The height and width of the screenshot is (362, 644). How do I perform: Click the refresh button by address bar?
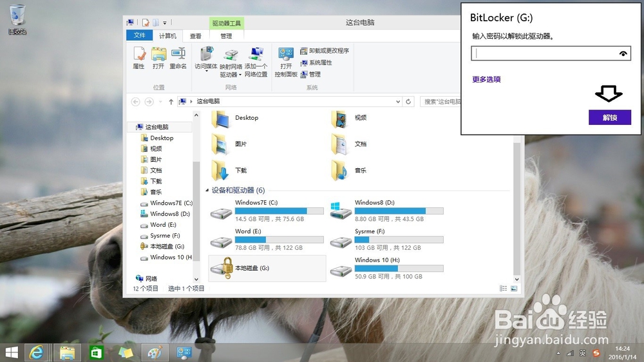pyautogui.click(x=408, y=102)
